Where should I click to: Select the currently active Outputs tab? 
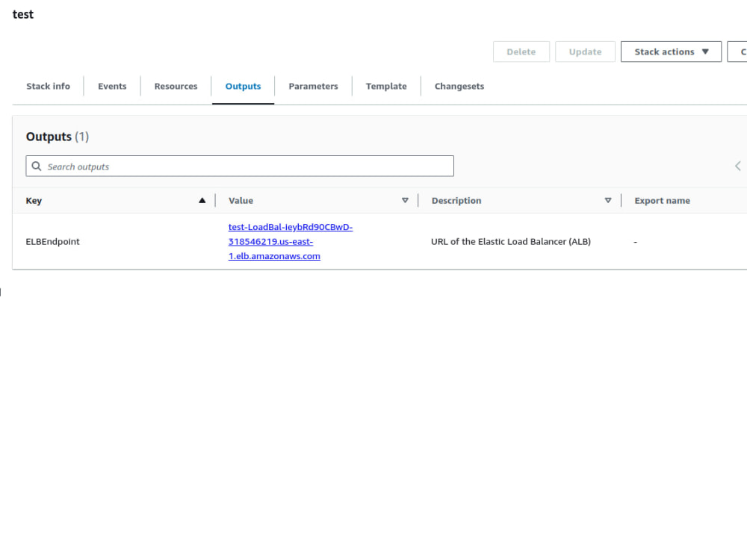click(x=243, y=86)
